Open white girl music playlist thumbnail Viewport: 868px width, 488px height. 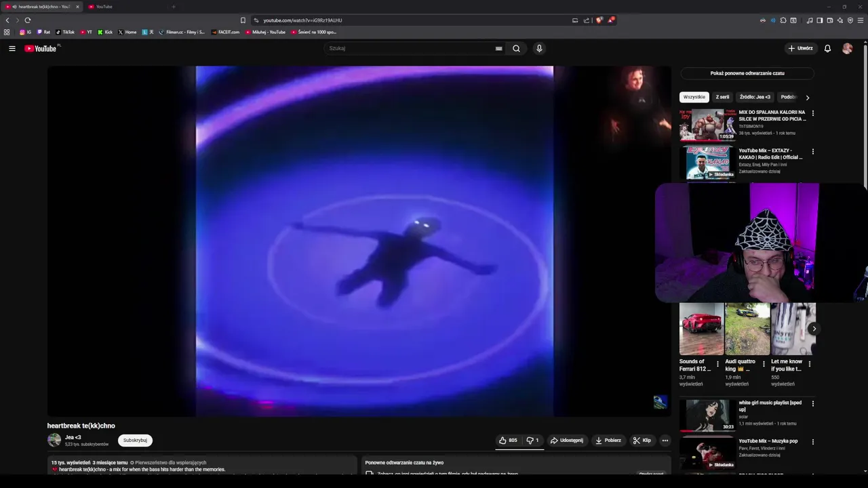707,415
